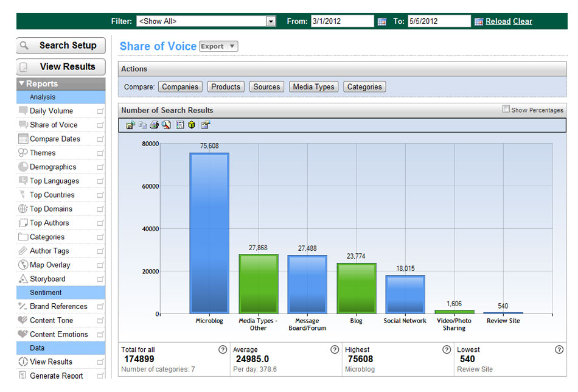The image size is (578, 392).
Task: Click help icon beside Lowest
Action: [559, 349]
